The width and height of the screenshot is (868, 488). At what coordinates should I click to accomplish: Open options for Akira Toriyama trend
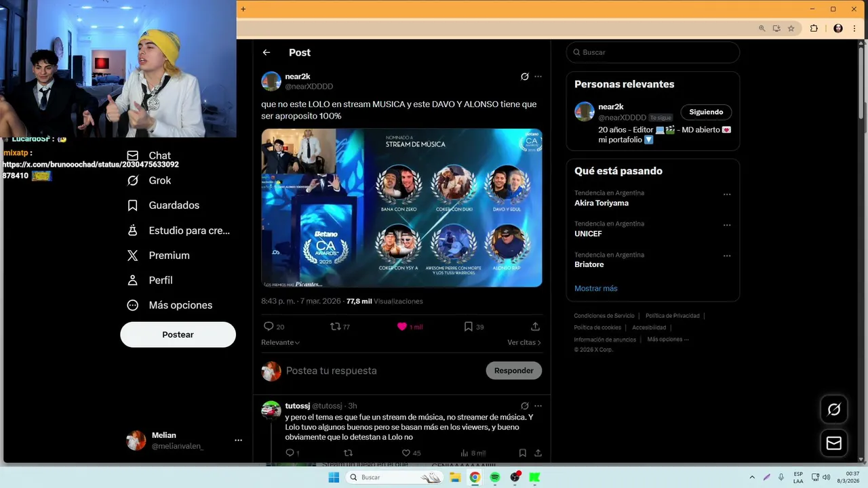click(x=727, y=195)
